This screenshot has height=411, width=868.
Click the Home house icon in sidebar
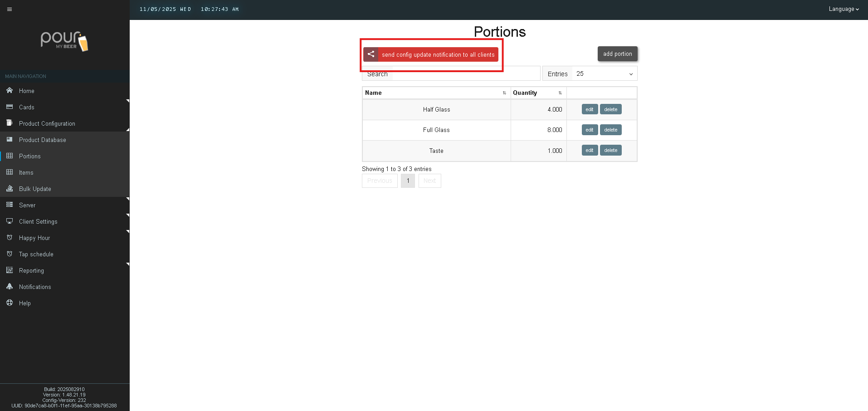(x=10, y=91)
